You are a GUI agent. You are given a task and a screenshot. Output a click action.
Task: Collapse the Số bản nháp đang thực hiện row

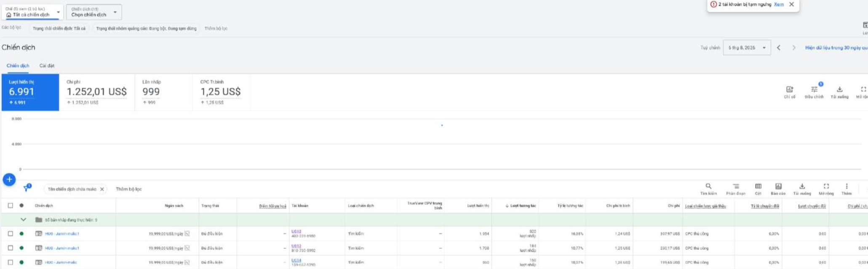(24, 220)
